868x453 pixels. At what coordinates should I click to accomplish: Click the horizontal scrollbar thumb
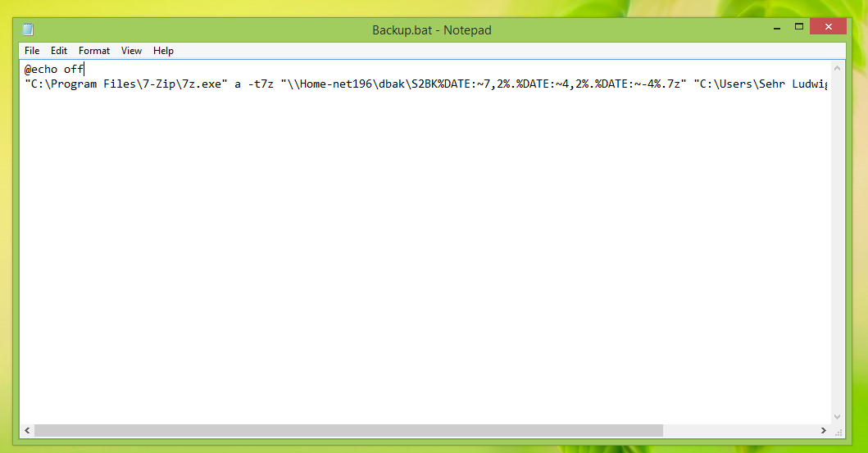click(348, 430)
